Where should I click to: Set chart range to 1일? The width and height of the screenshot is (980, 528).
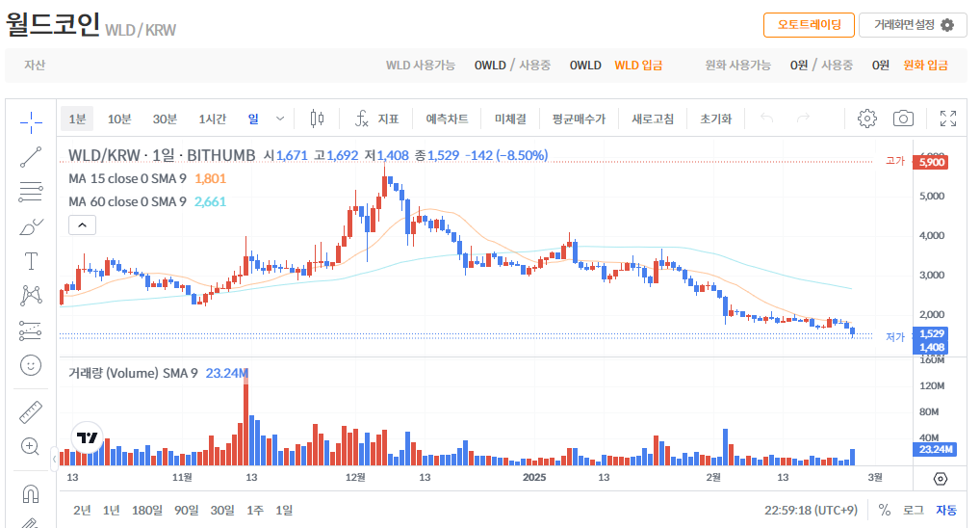(x=284, y=510)
